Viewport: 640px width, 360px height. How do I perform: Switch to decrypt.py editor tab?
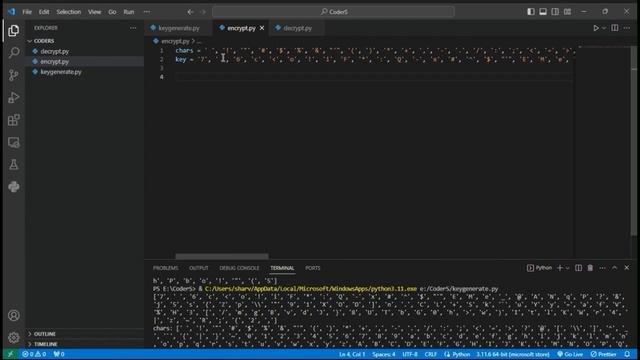297,28
